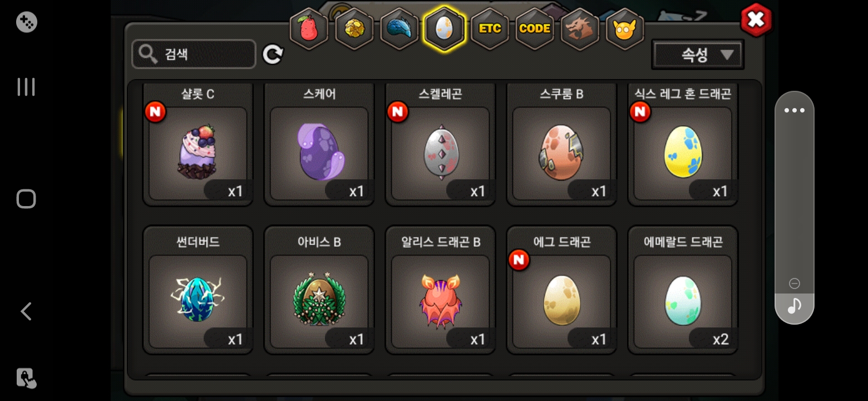Open the fruit food category tab
Screen dimensions: 868x401
point(309,29)
